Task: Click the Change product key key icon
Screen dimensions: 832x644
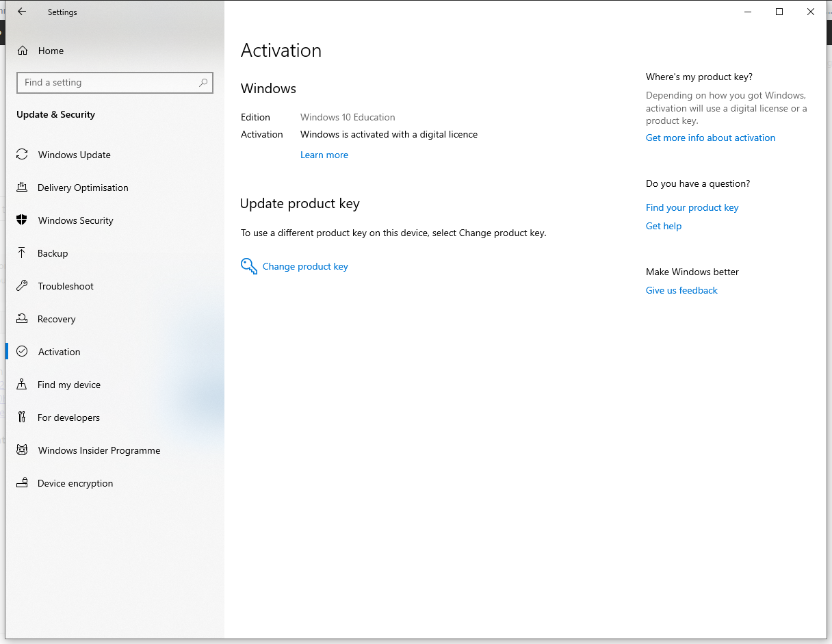Action: (x=248, y=266)
